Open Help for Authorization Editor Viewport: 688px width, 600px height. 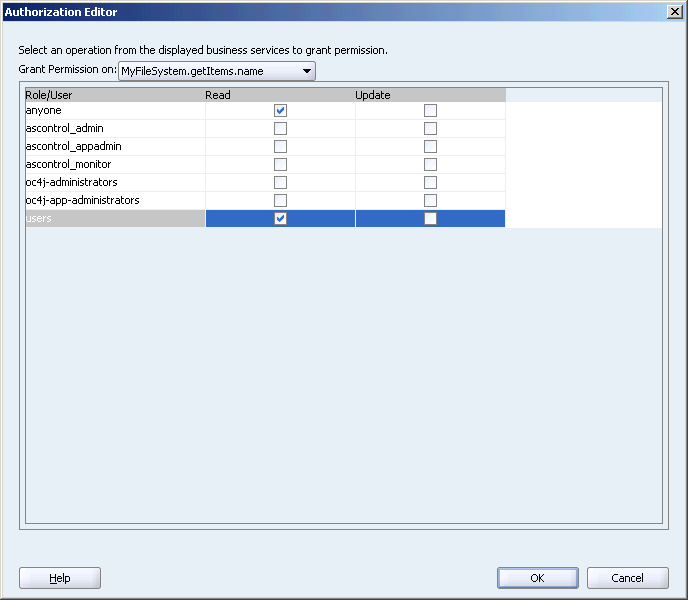(60, 578)
